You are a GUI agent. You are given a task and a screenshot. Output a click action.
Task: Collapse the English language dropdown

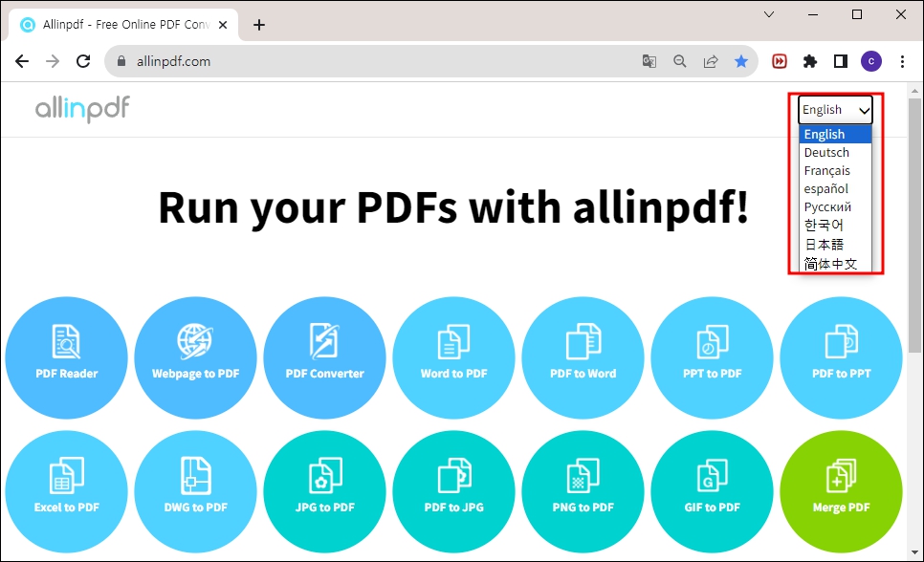[836, 110]
